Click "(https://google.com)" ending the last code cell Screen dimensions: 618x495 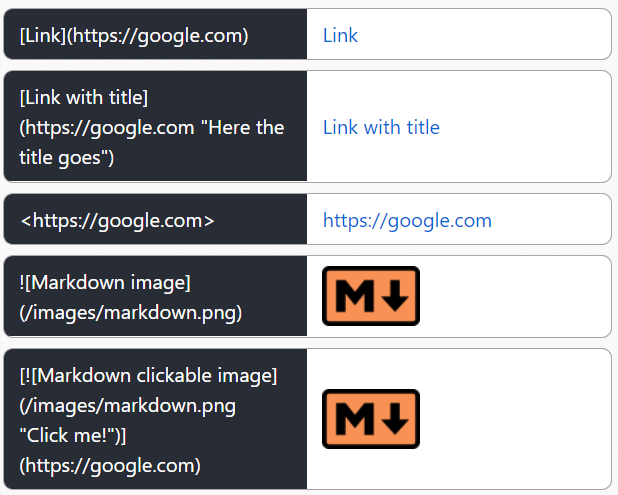[110, 466]
